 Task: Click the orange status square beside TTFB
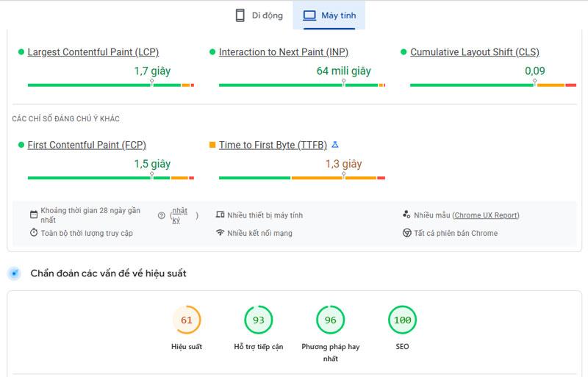click(212, 145)
